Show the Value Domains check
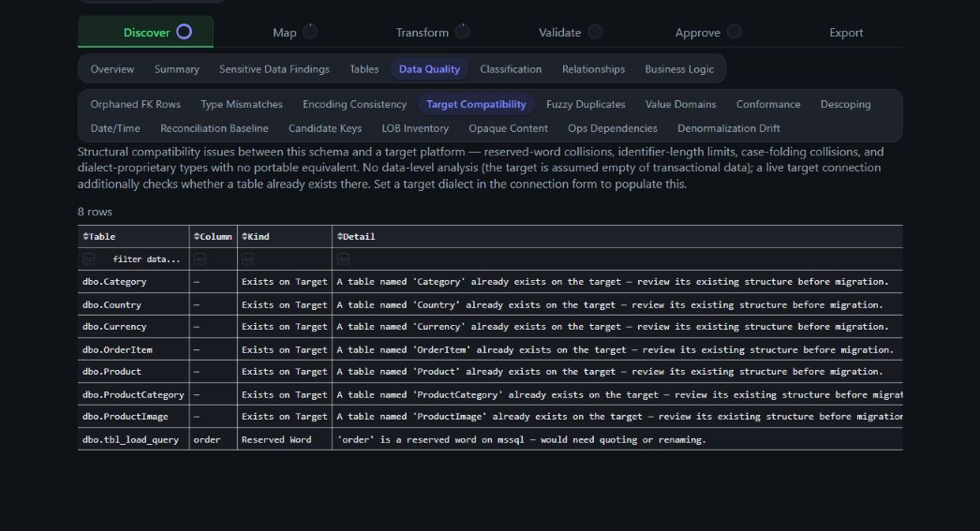Viewport: 980px width, 531px height. click(680, 104)
